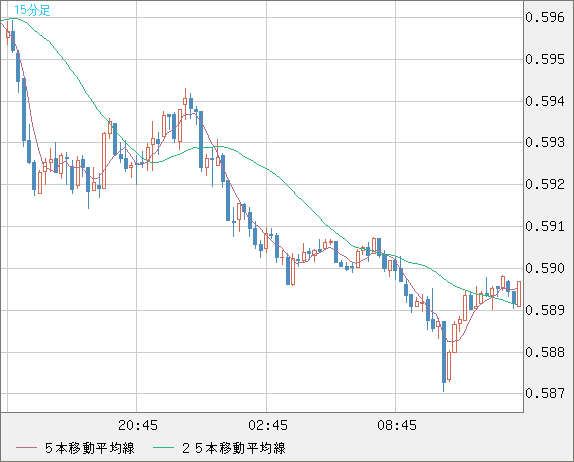
Task: Click the 02:45 time axis label
Action: coord(268,425)
